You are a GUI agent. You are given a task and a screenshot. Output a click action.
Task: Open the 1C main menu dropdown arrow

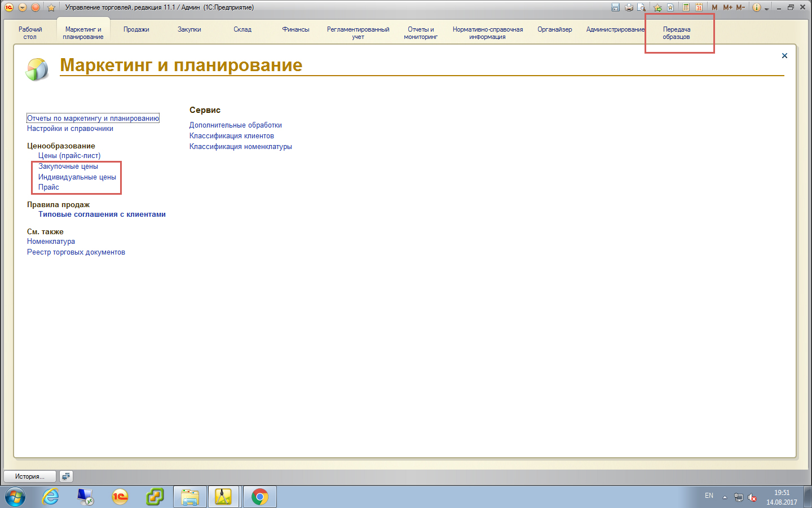click(x=23, y=7)
